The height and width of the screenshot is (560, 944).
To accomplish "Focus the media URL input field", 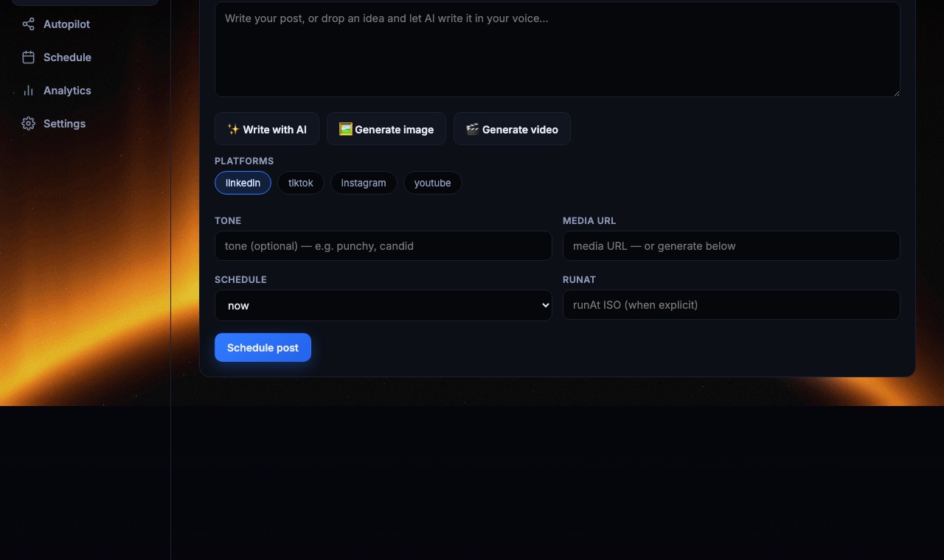I will [732, 246].
